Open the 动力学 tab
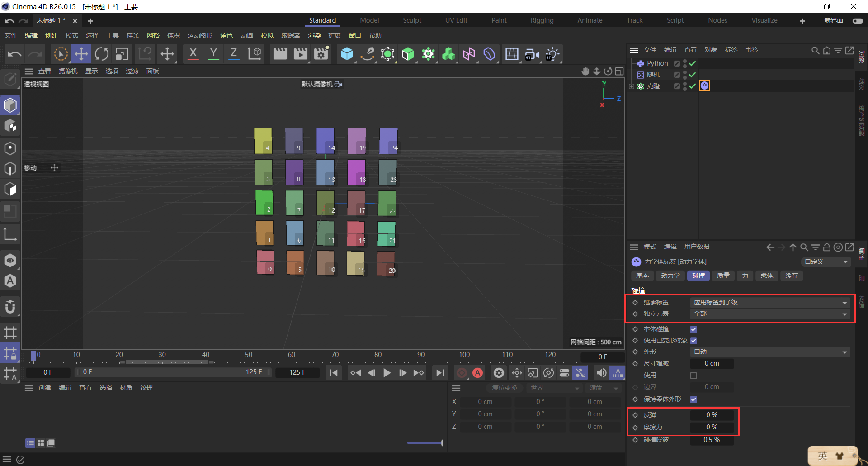Screen dimensions: 868x466 (x=670, y=276)
